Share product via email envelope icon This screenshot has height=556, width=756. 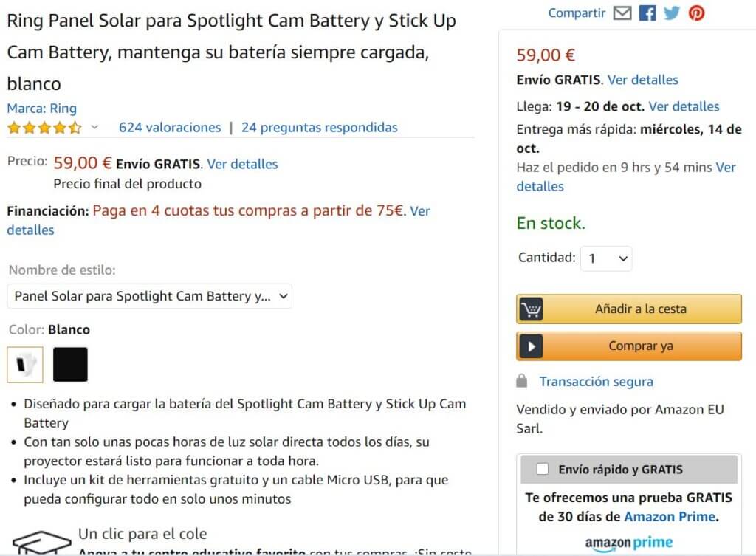(622, 13)
